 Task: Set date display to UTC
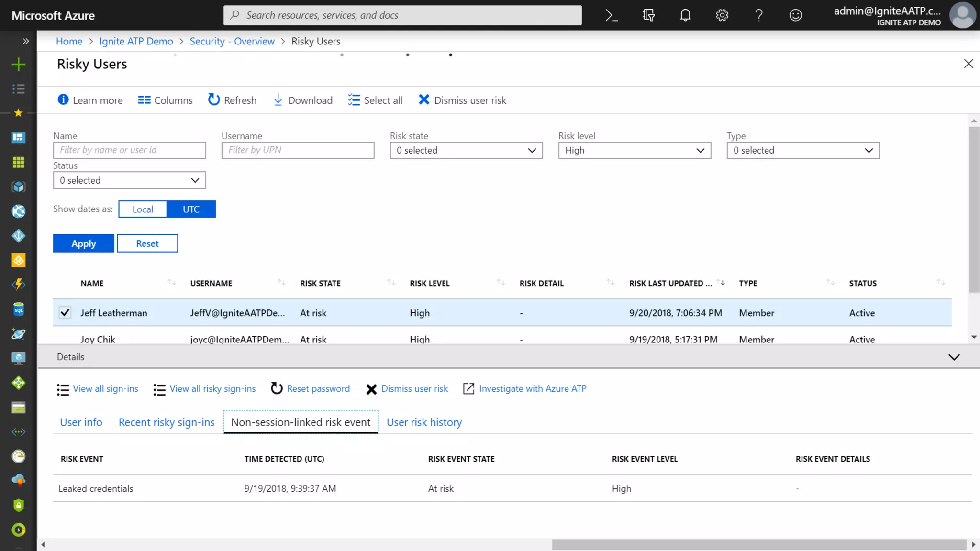(x=191, y=209)
